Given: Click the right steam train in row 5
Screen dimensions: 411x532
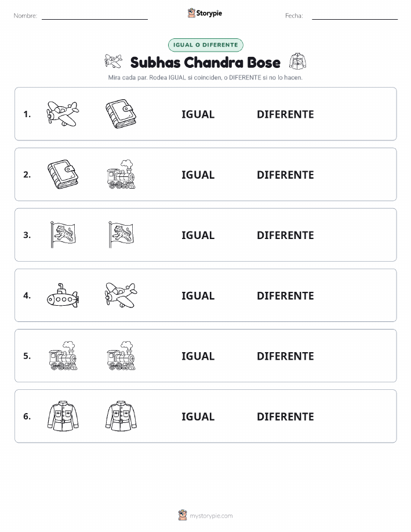Looking at the screenshot, I should (121, 356).
